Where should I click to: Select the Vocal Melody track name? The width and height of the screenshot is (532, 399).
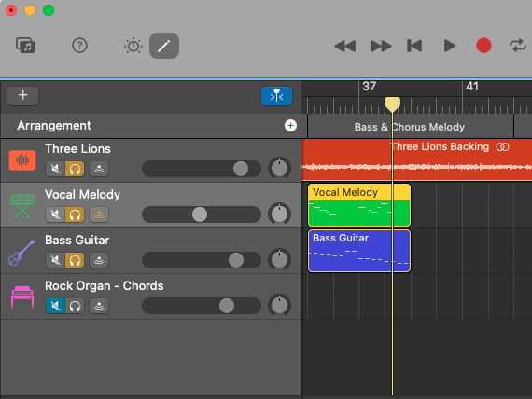(83, 195)
